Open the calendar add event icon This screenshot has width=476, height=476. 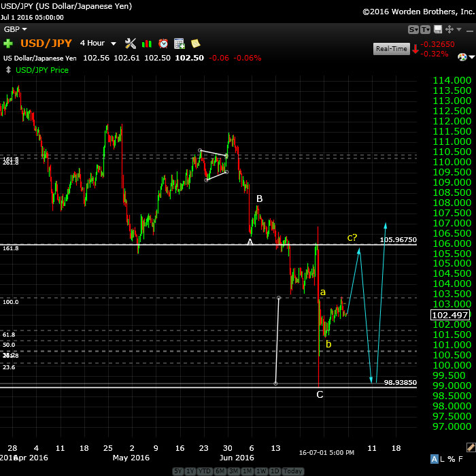tap(180, 44)
